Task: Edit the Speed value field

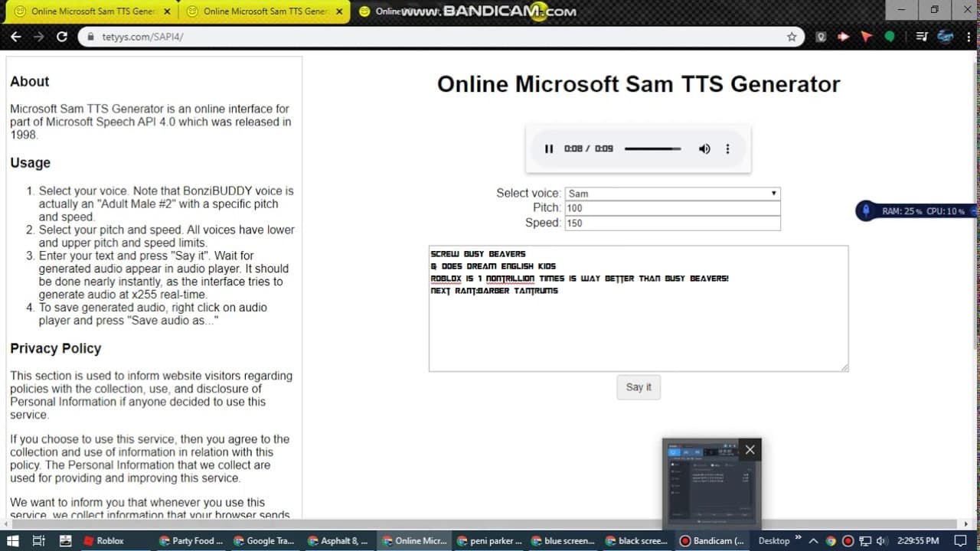Action: click(x=673, y=223)
